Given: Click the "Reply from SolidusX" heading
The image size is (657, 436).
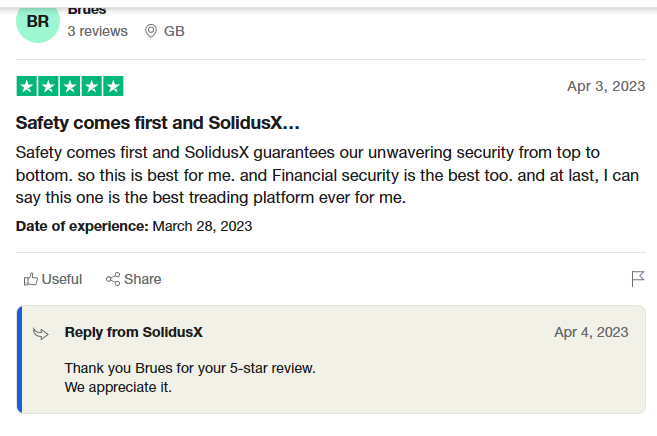Looking at the screenshot, I should pos(134,332).
